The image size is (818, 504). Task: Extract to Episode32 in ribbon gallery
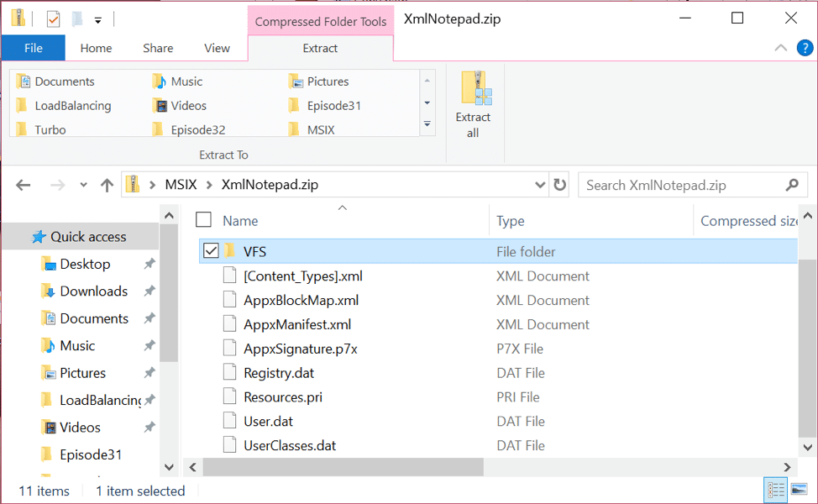click(x=189, y=129)
